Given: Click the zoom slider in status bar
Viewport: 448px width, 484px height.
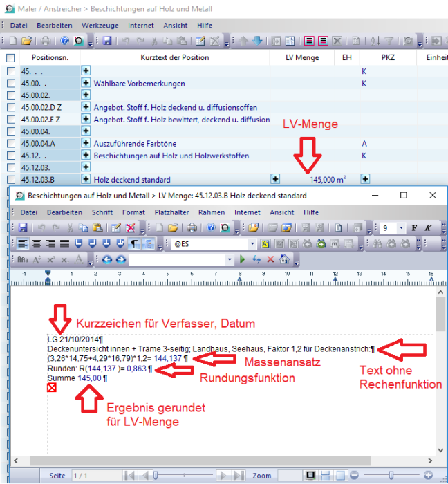Looking at the screenshot, I should click(x=391, y=476).
